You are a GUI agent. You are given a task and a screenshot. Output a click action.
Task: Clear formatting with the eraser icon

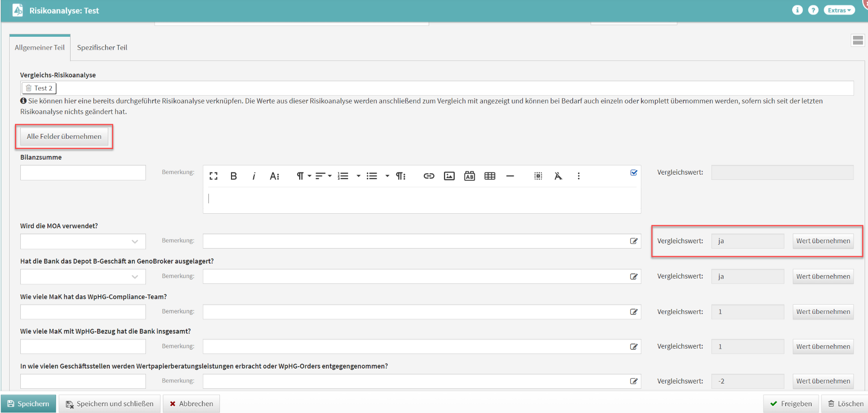558,176
